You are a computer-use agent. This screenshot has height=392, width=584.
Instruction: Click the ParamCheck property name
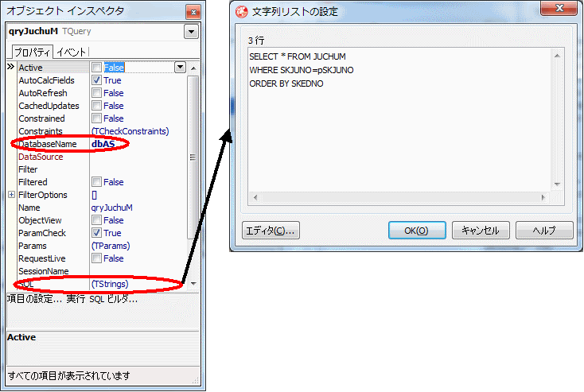[42, 233]
